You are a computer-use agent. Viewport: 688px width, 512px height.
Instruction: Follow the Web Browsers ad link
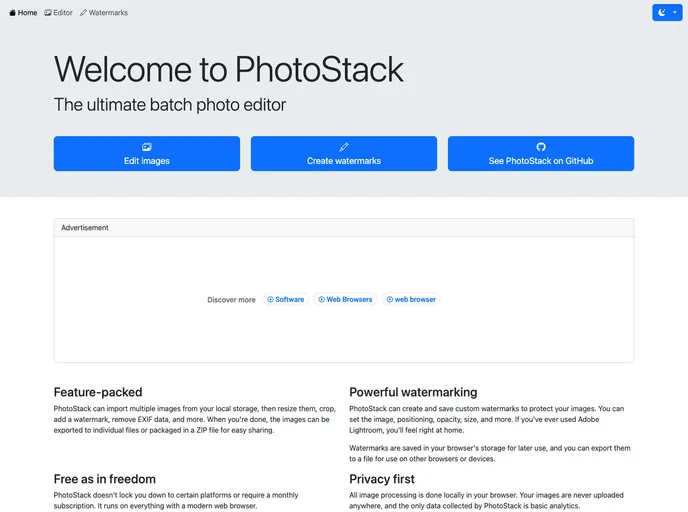click(x=345, y=299)
